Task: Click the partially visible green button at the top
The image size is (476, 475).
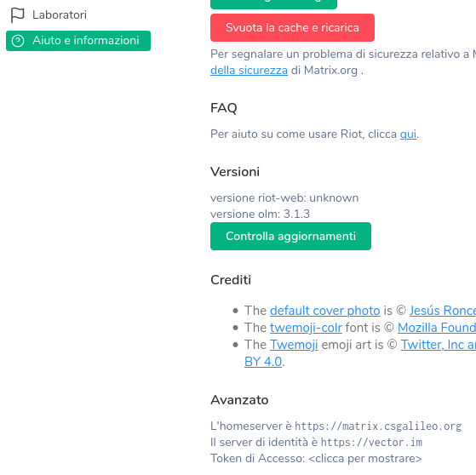Action: tap(273, 3)
